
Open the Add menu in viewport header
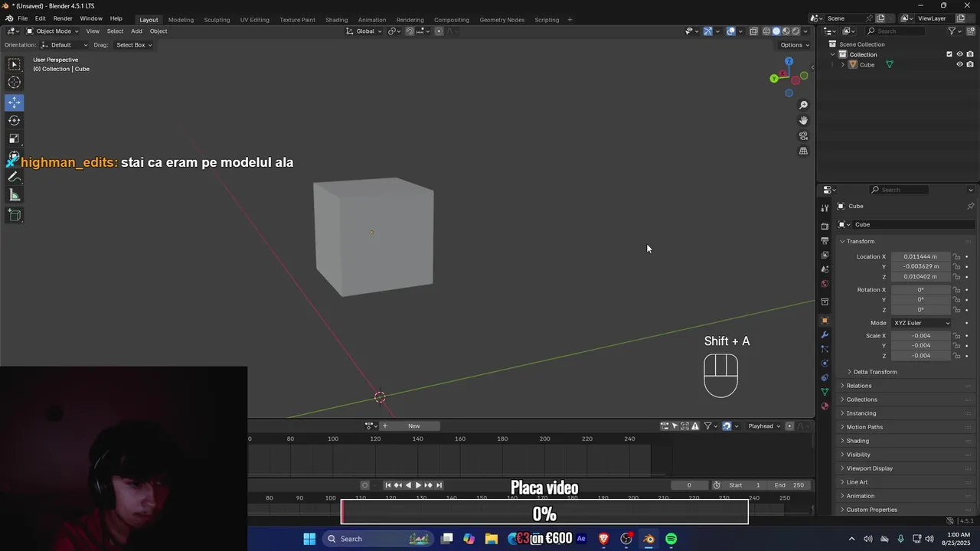pos(136,31)
